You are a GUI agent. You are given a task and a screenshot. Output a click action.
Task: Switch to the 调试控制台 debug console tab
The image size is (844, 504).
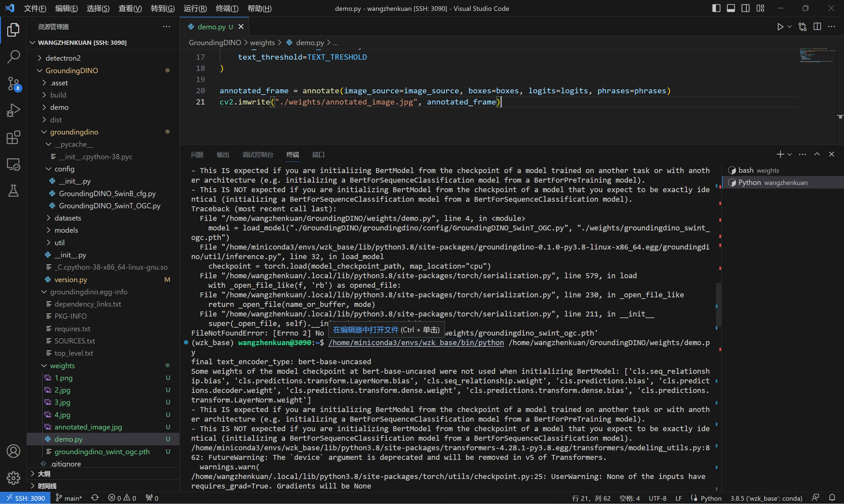pyautogui.click(x=258, y=155)
